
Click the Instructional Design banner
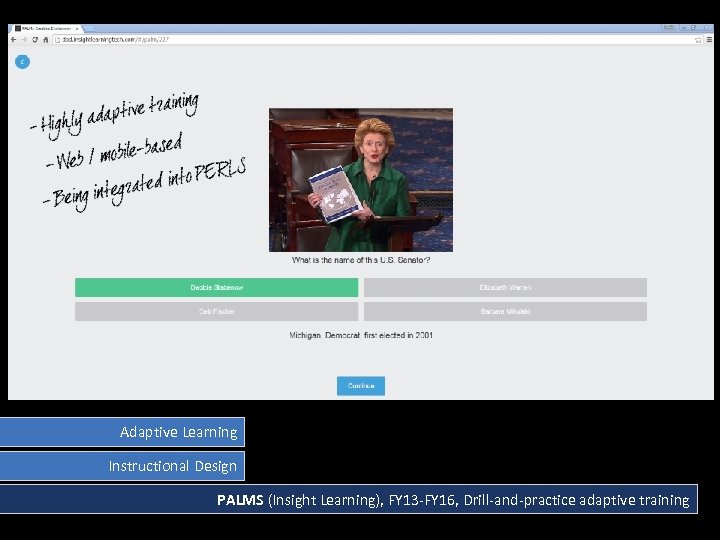[122, 466]
